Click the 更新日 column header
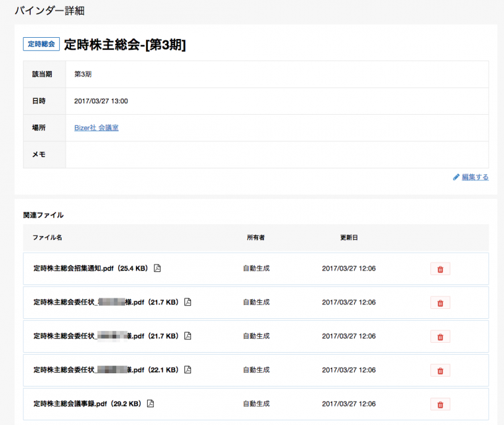Viewport: 504px width, 425px height. coord(349,237)
